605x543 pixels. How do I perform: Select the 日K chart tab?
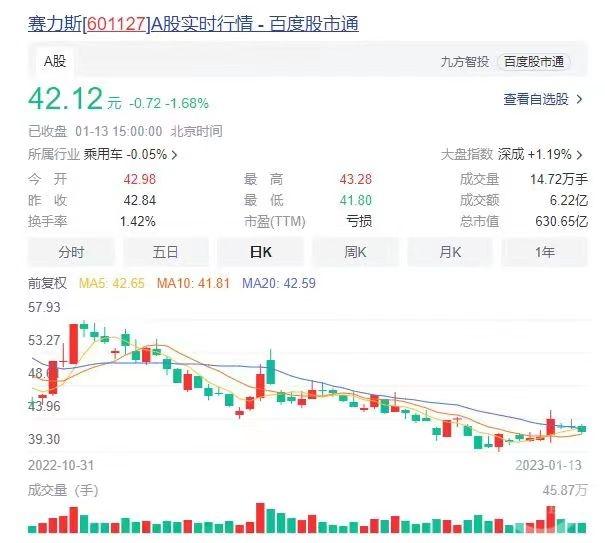(x=260, y=252)
